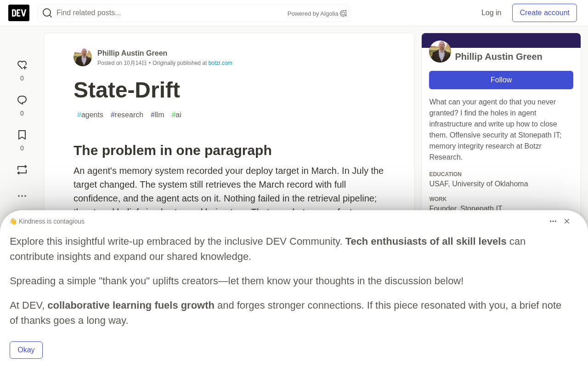Click 'The problem in one paragraph' heading

pos(173,150)
